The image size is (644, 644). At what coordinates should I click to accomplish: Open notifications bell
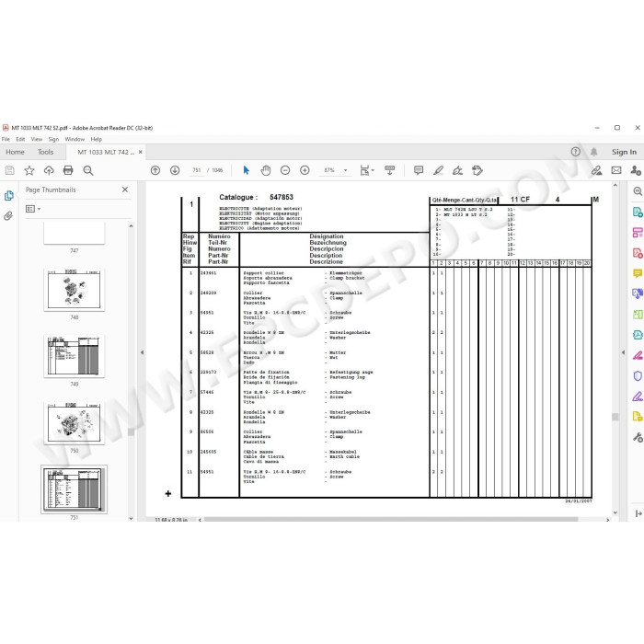[x=594, y=152]
